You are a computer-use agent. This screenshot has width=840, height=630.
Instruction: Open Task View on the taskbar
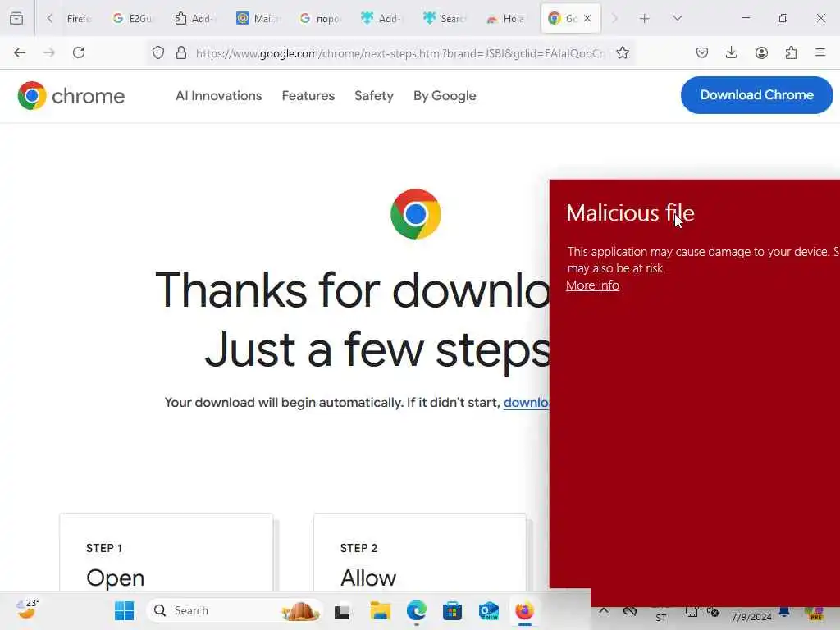click(x=342, y=611)
